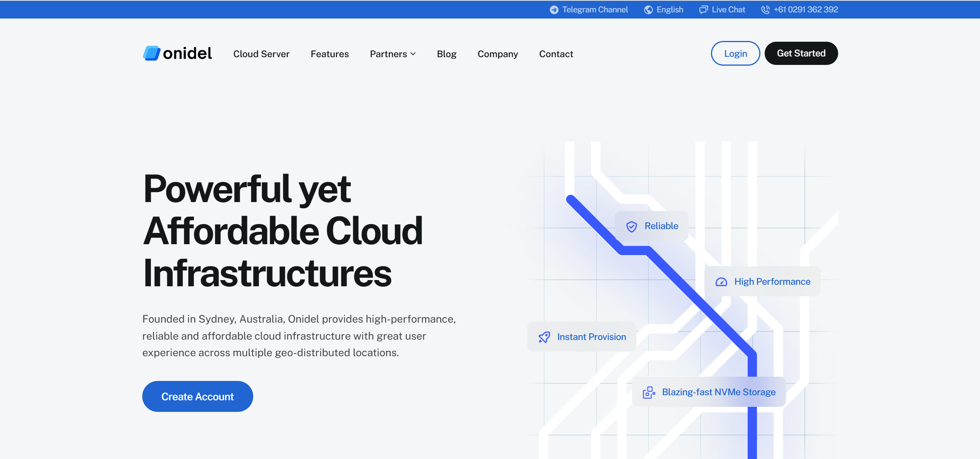
Task: Open the Cloud Server menu item
Action: click(x=261, y=54)
